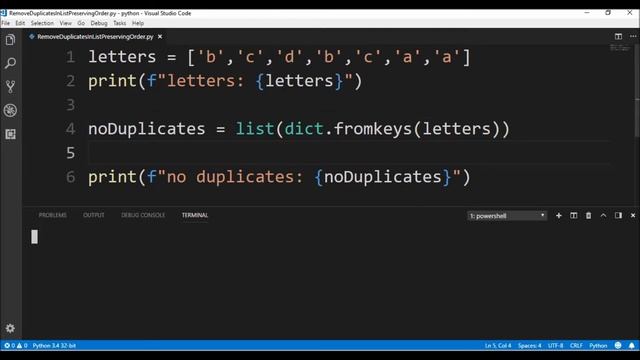The width and height of the screenshot is (640, 360).
Task: Click 'no duplicates:' string on line 6
Action: (235, 177)
